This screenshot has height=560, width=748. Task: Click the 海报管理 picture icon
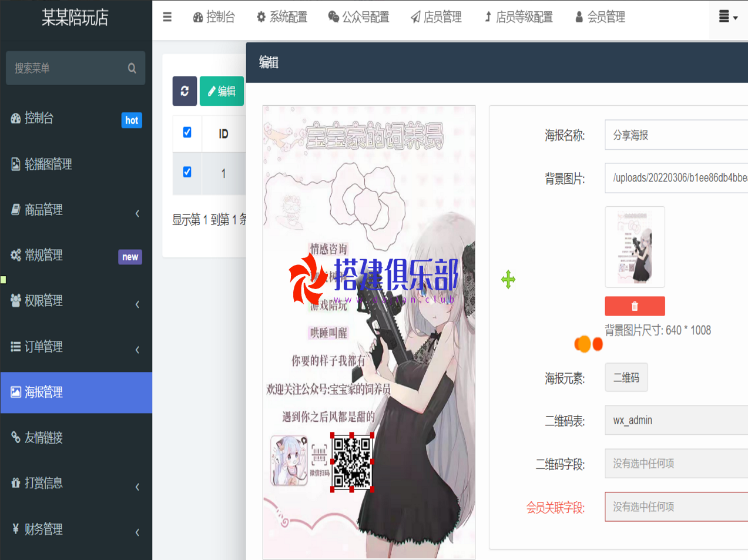tap(16, 392)
